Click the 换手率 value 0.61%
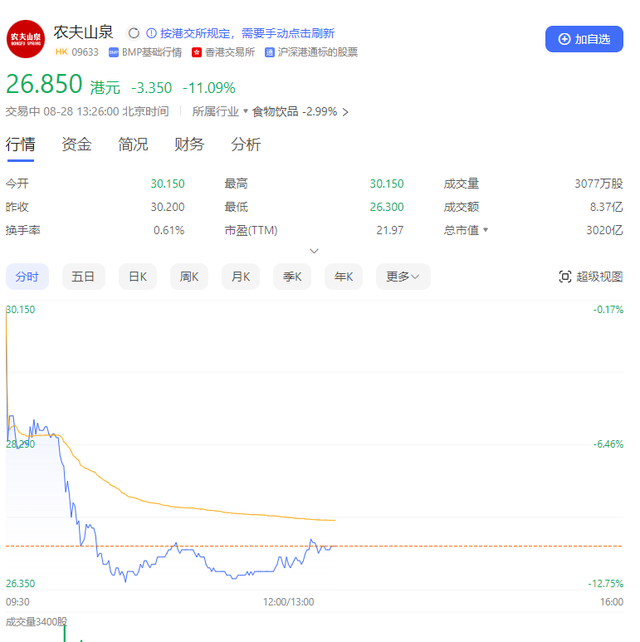Viewport: 640px width, 642px height. (169, 230)
